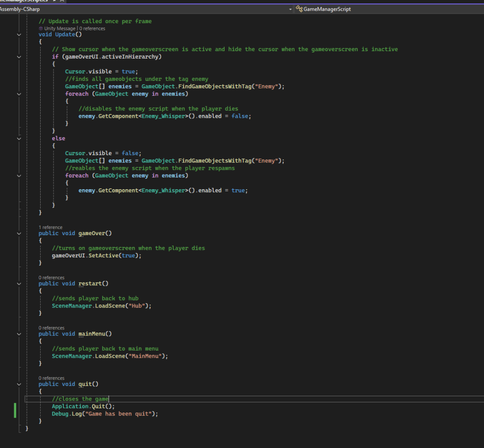Image resolution: width=484 pixels, height=448 pixels.
Task: Click the line 'Cursor.visible = false;'
Action: coord(103,153)
